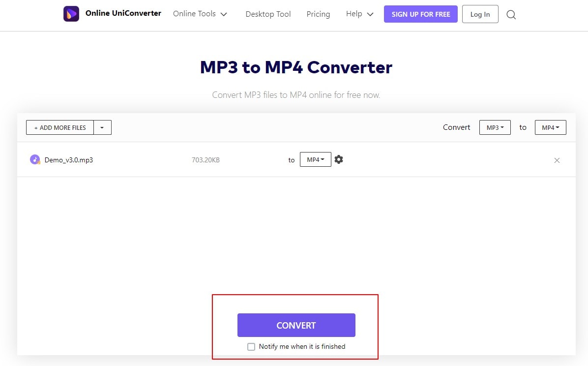Click the 703.20KB file size text
Screen dimensions: 588x366
pyautogui.click(x=206, y=160)
